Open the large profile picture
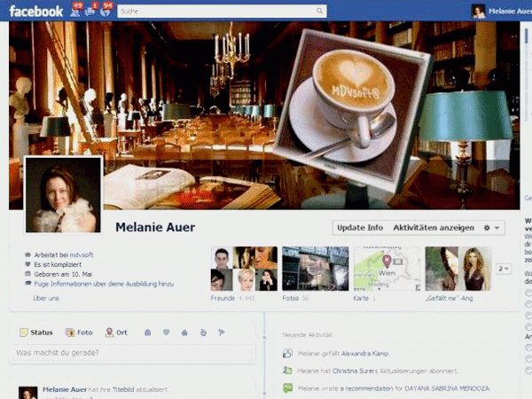 tap(64, 195)
